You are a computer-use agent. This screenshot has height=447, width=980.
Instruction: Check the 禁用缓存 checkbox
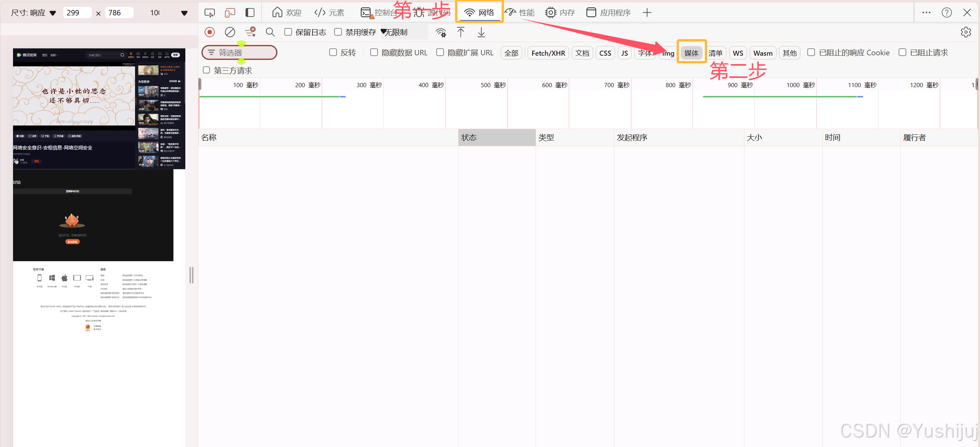click(x=338, y=32)
